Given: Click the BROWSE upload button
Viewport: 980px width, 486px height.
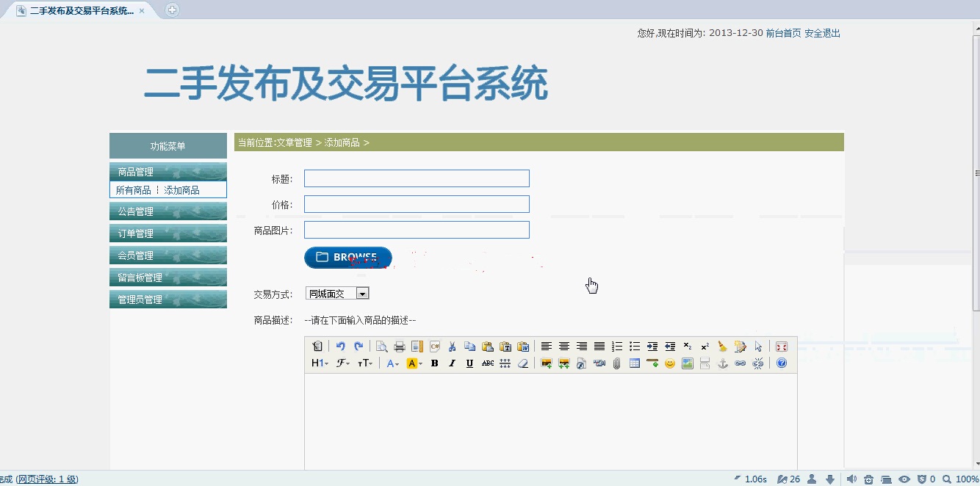Looking at the screenshot, I should (348, 258).
